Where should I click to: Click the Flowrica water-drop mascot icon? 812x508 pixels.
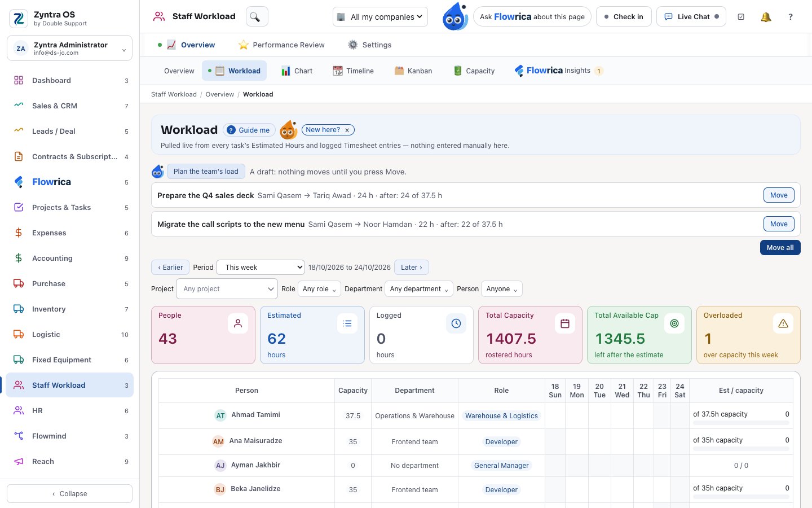pyautogui.click(x=454, y=17)
